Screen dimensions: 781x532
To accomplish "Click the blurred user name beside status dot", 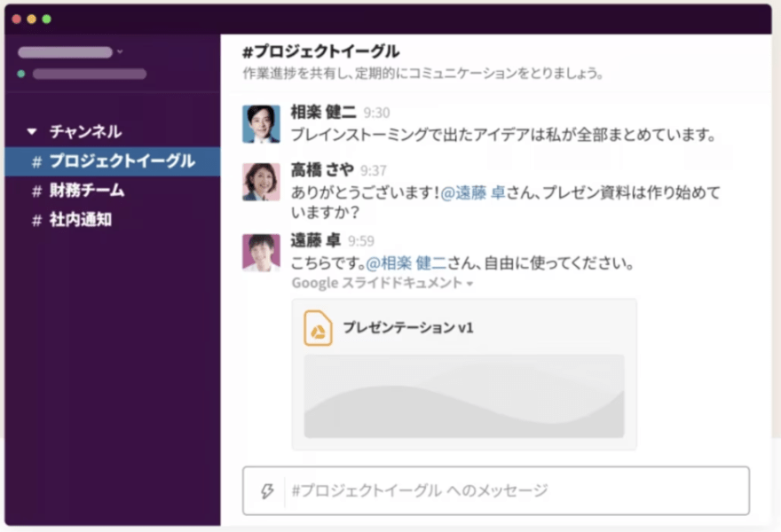I will pos(90,74).
